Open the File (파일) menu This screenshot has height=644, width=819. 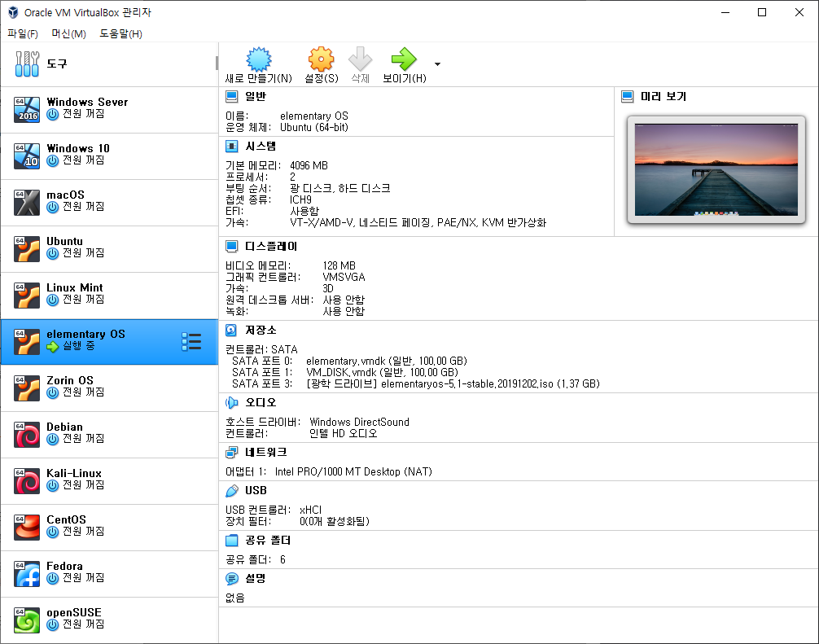pos(23,34)
